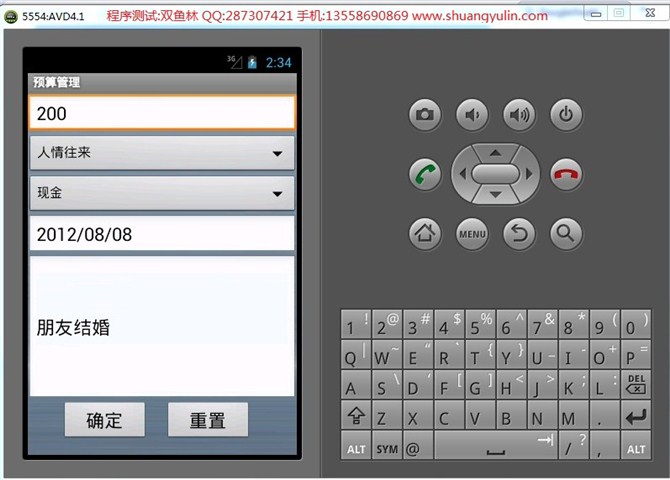The height and width of the screenshot is (480, 670).
Task: Click the P key on keyboard
Action: [636, 354]
